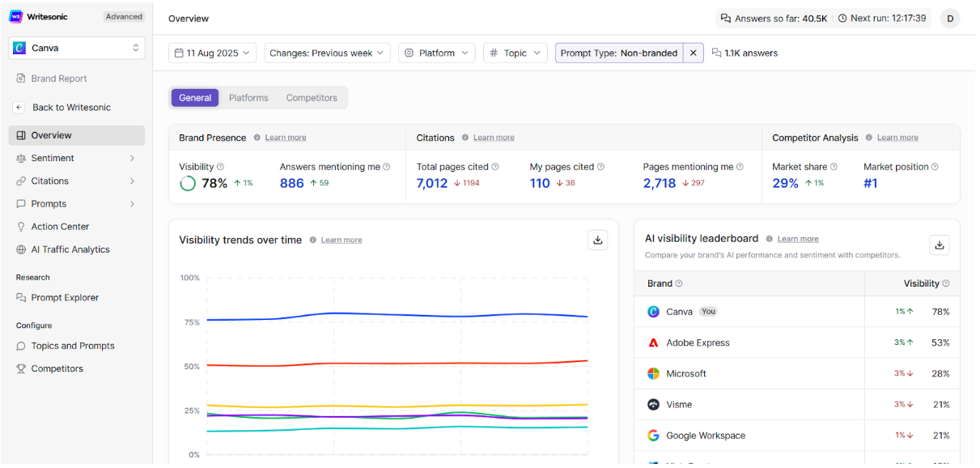Click Learn more beside Visibility trends
The width and height of the screenshot is (980, 468).
342,240
